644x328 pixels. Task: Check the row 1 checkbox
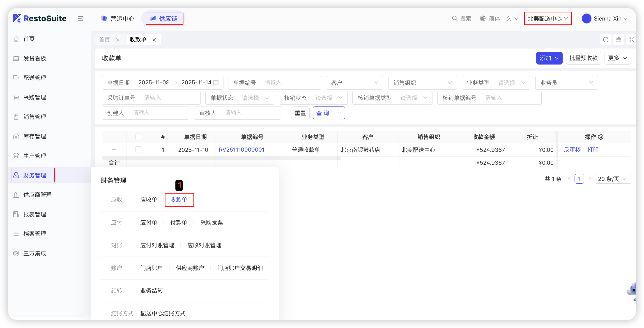[138, 150]
